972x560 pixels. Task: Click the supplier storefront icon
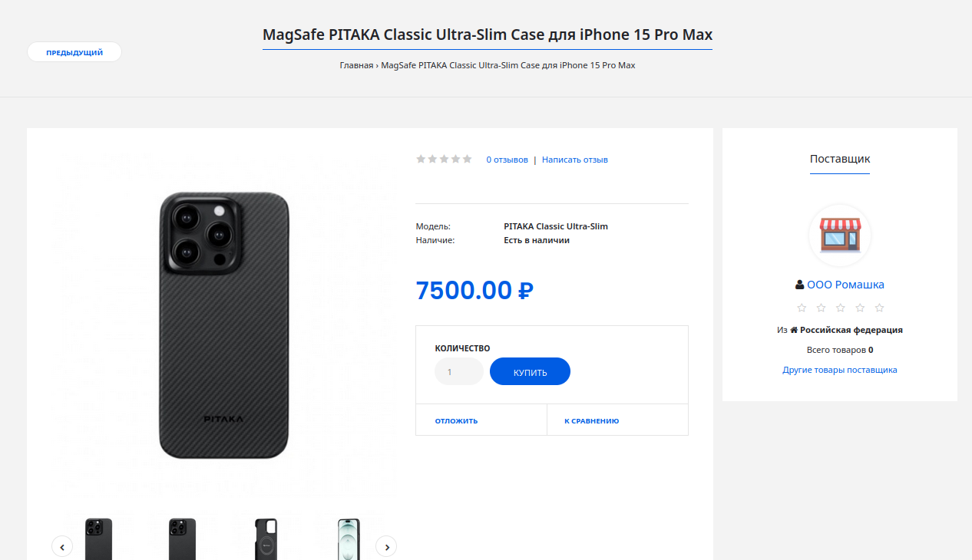pyautogui.click(x=840, y=236)
